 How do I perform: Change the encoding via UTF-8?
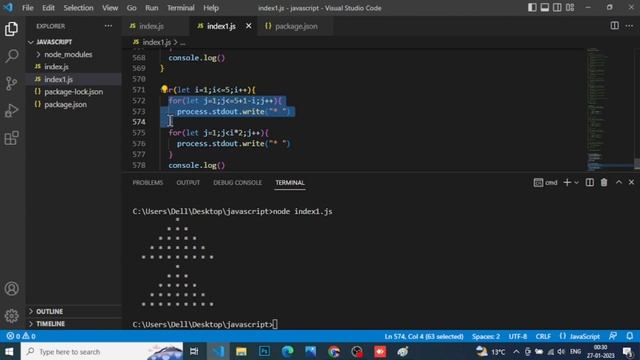(518, 337)
